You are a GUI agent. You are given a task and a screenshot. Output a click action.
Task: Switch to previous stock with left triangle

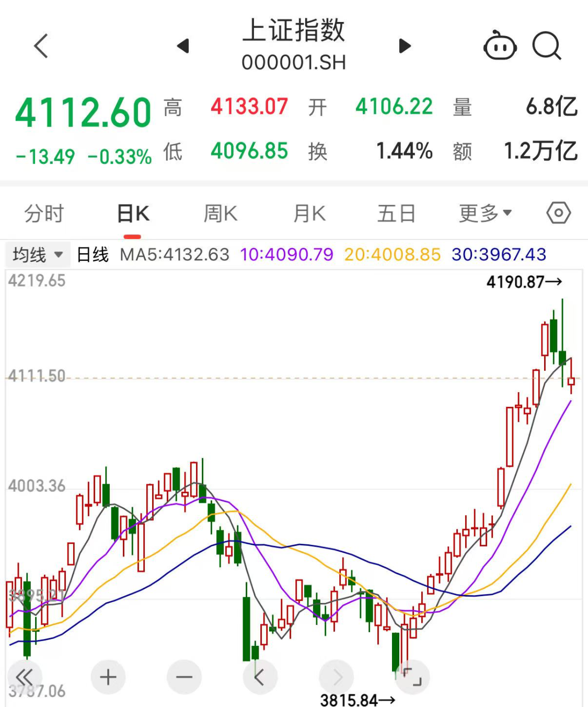(x=183, y=46)
